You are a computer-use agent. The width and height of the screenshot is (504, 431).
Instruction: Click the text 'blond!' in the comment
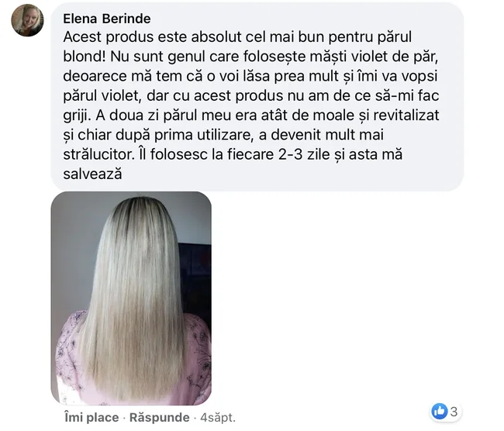click(x=85, y=57)
